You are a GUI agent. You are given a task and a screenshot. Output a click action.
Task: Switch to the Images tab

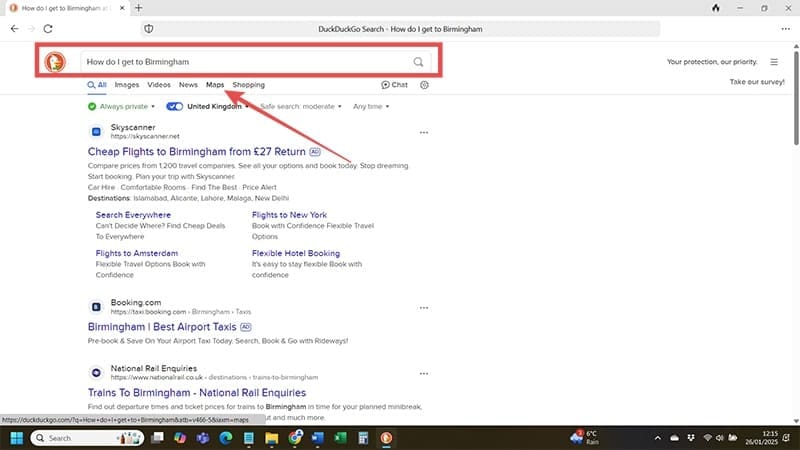click(126, 85)
